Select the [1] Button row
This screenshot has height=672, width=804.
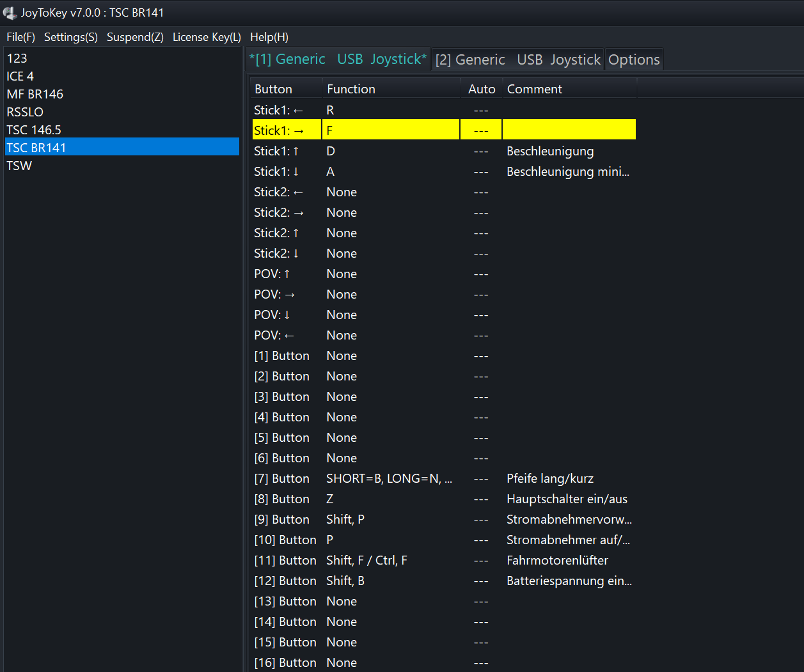tap(444, 356)
